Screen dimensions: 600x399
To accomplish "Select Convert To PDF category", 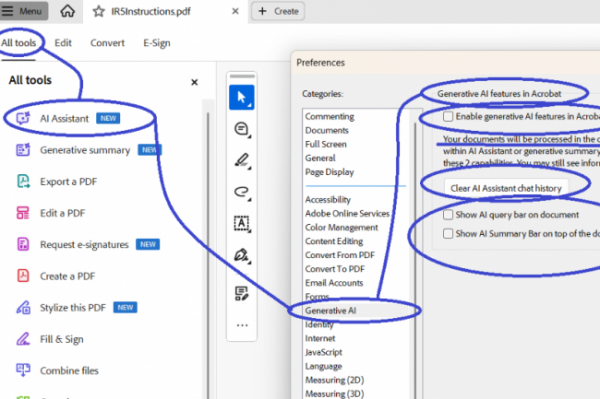I will pos(335,269).
